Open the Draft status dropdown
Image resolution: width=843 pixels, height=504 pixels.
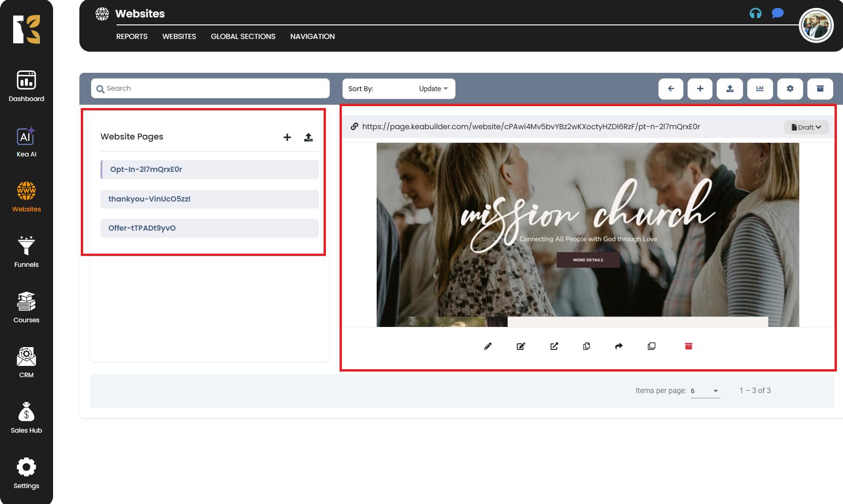[806, 127]
